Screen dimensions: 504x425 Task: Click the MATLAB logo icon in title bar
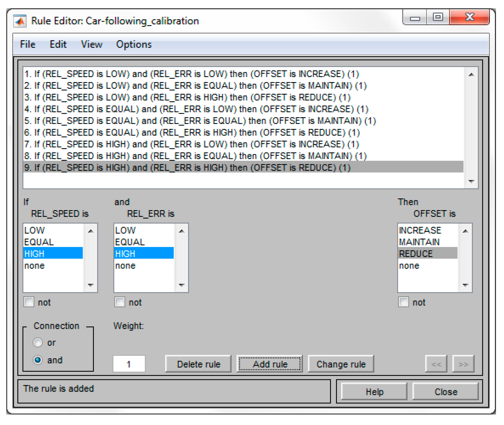tap(20, 21)
